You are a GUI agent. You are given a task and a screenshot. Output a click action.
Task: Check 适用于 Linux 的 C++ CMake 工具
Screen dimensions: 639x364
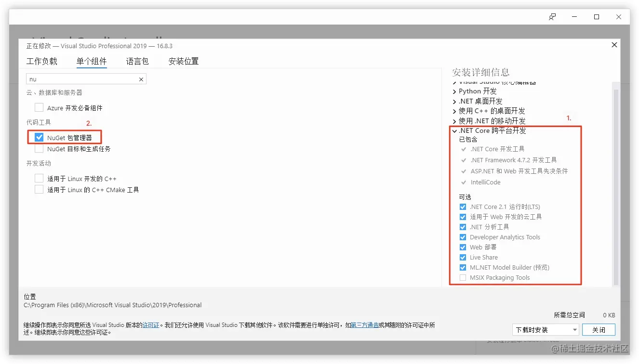coord(39,190)
